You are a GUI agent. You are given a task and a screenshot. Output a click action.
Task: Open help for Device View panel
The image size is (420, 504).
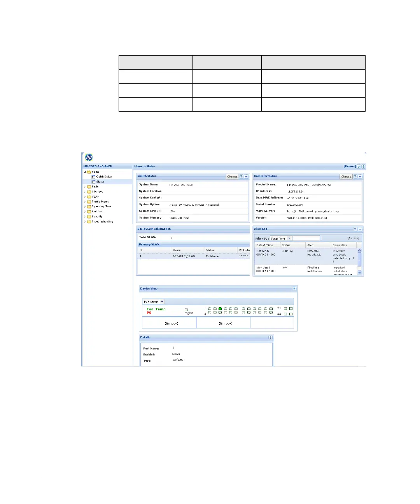294,289
